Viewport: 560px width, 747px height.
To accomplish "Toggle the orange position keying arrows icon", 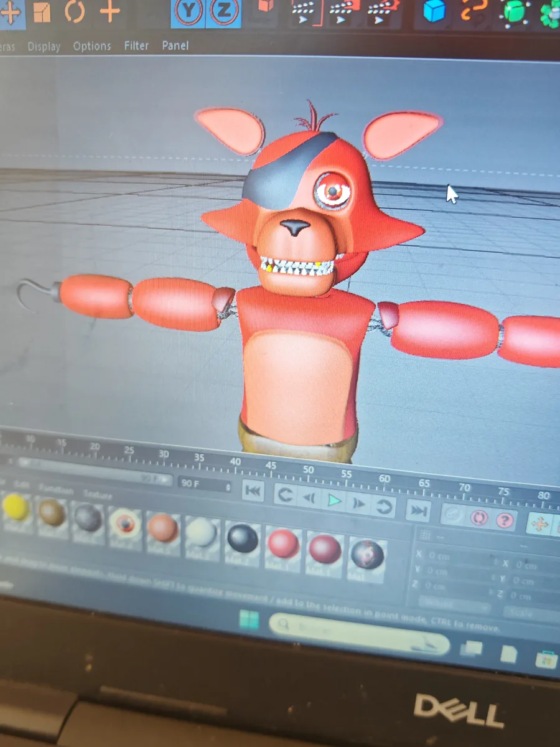I will [x=540, y=525].
